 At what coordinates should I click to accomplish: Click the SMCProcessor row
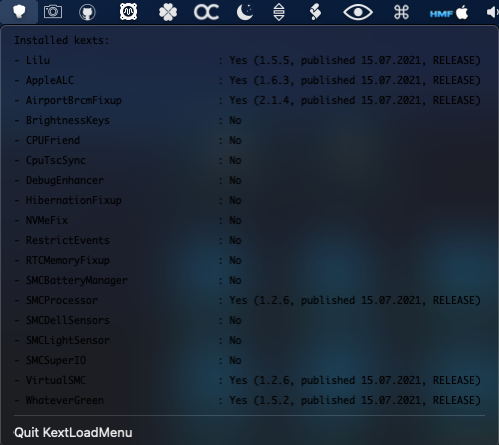click(x=247, y=300)
